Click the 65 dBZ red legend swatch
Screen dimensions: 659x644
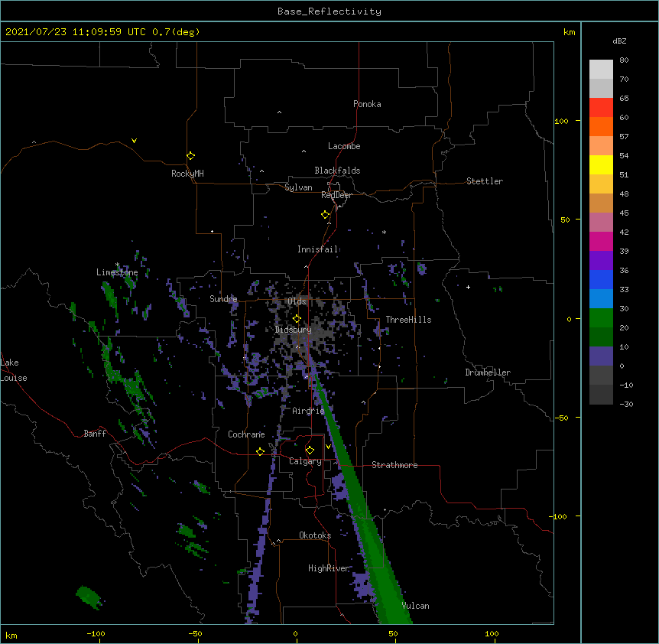(601, 108)
